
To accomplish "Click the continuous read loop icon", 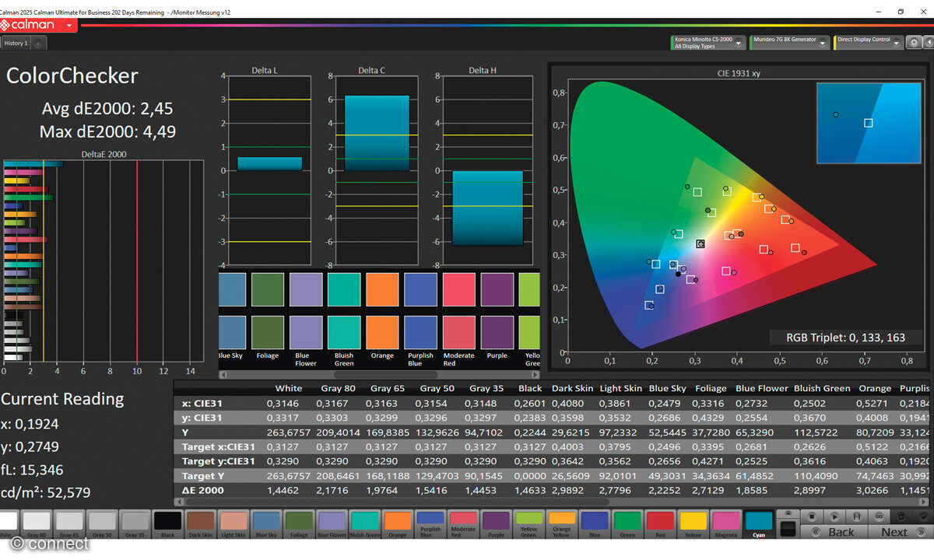I will pos(879,516).
